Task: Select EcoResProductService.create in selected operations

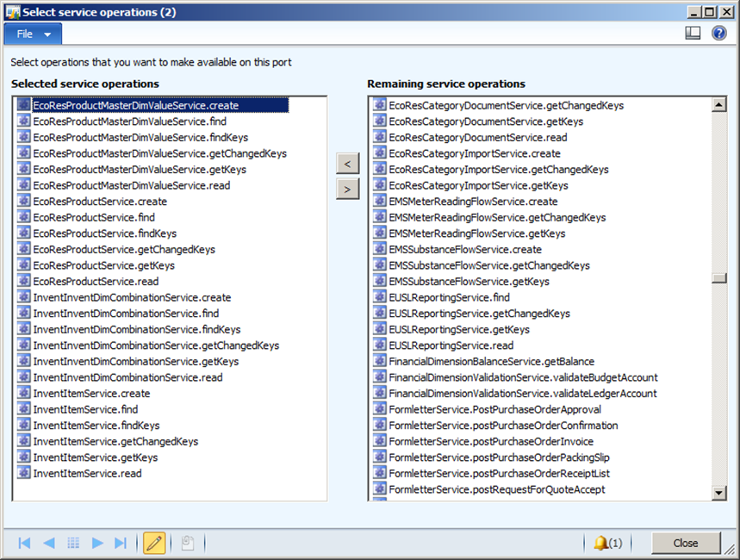Action: tap(100, 202)
